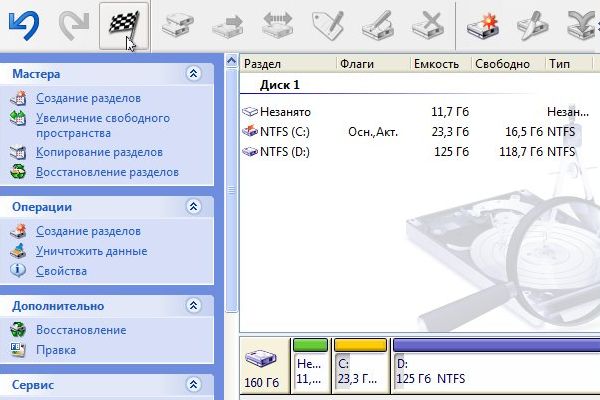
Task: Click the 118,7 Гб free space cell
Action: click(x=521, y=152)
